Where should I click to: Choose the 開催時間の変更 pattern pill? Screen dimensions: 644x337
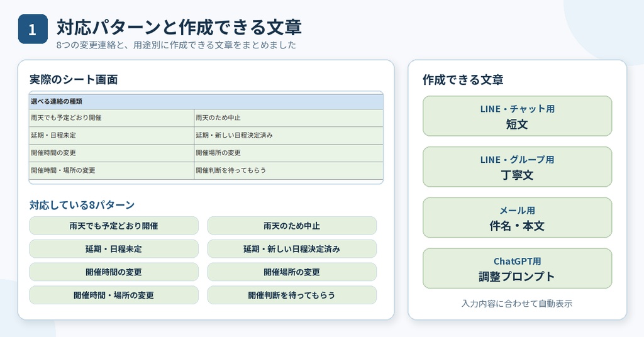click(x=114, y=272)
